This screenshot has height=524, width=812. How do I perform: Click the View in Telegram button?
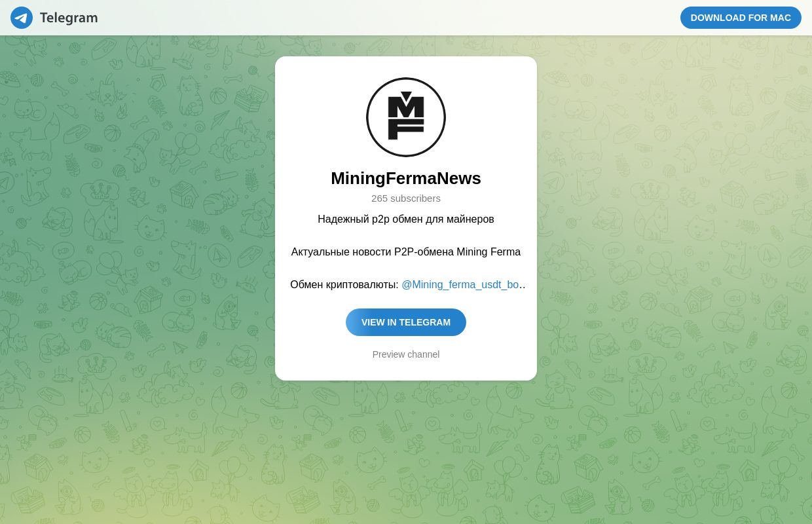click(x=406, y=322)
